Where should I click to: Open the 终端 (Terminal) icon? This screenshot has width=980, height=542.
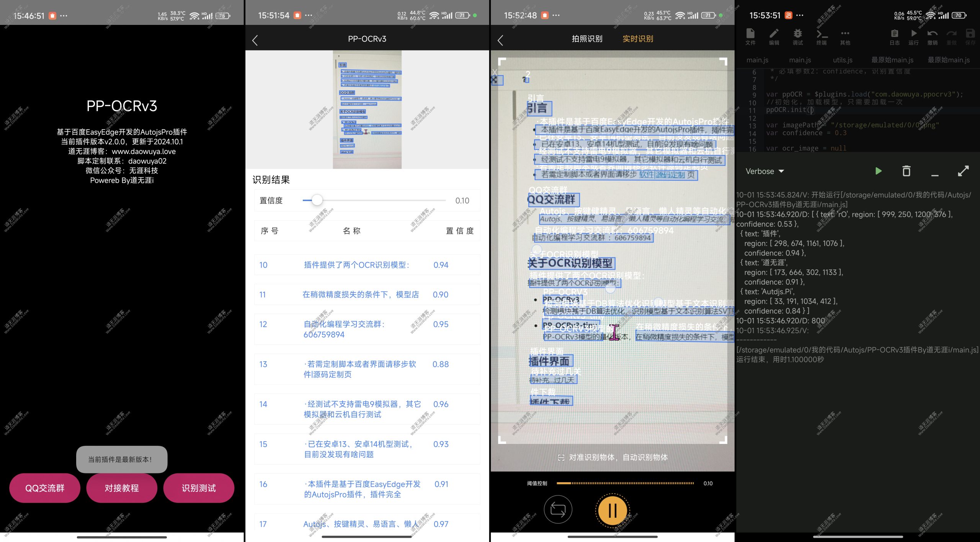click(x=822, y=37)
